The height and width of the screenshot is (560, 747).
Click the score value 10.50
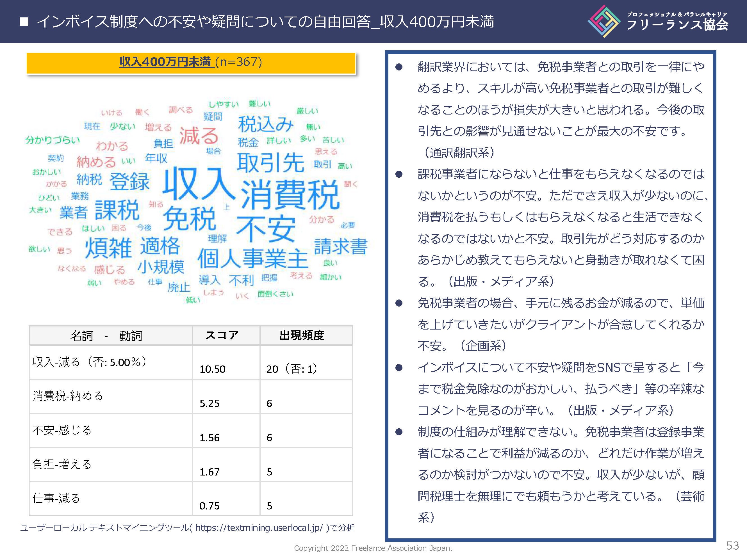pos(212,369)
